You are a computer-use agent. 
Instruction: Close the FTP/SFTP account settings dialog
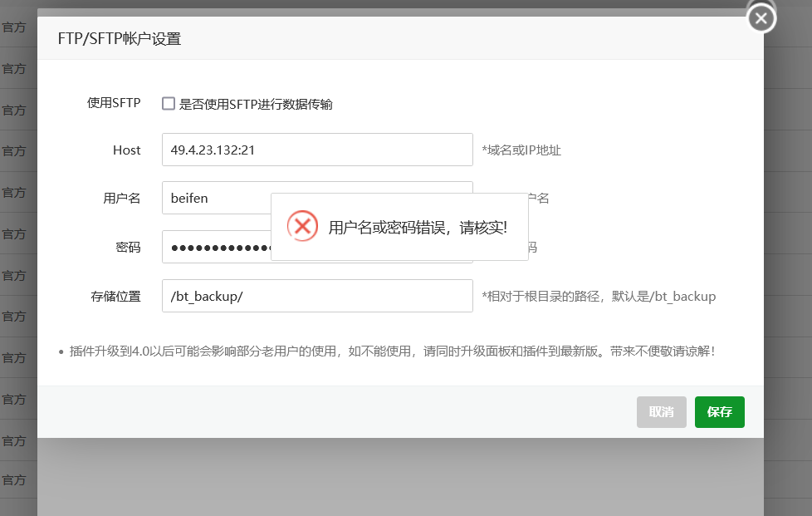761,18
